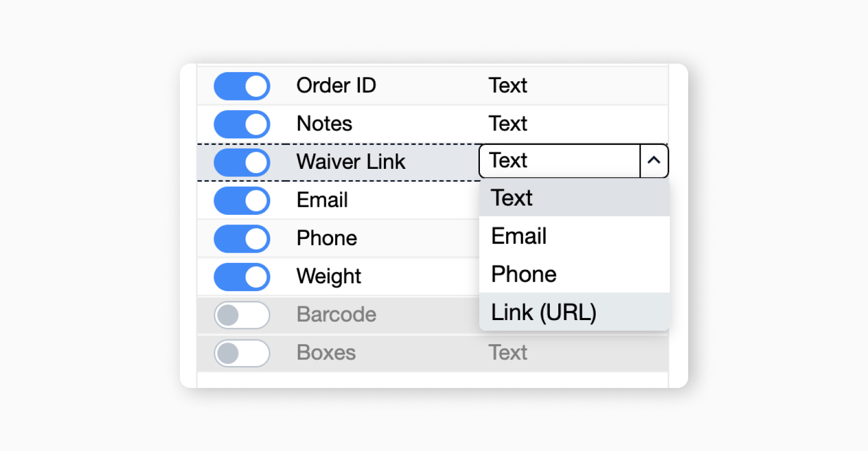Click the Notes type Text cell
The width and height of the screenshot is (868, 451).
508,124
